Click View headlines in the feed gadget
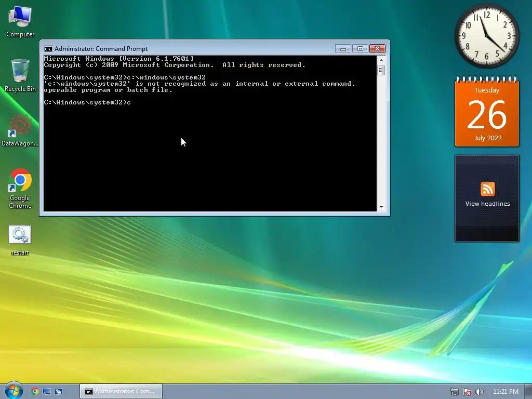 coord(487,204)
